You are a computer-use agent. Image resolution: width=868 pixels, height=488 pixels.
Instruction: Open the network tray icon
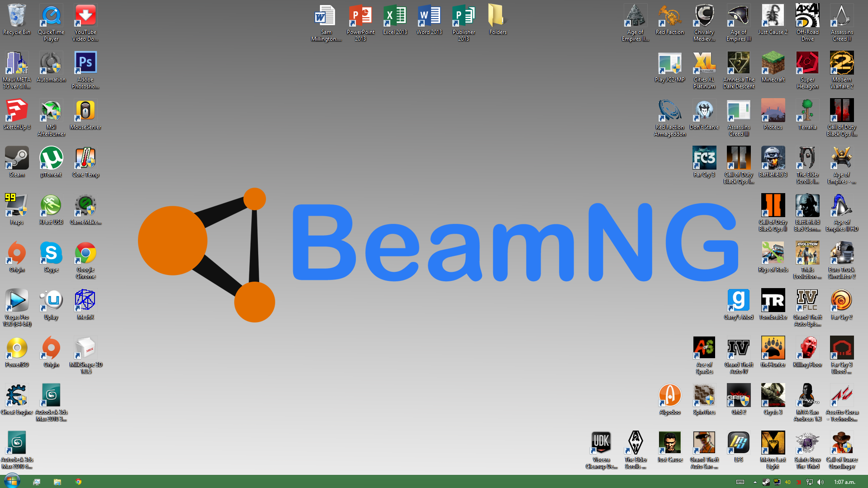(810, 482)
